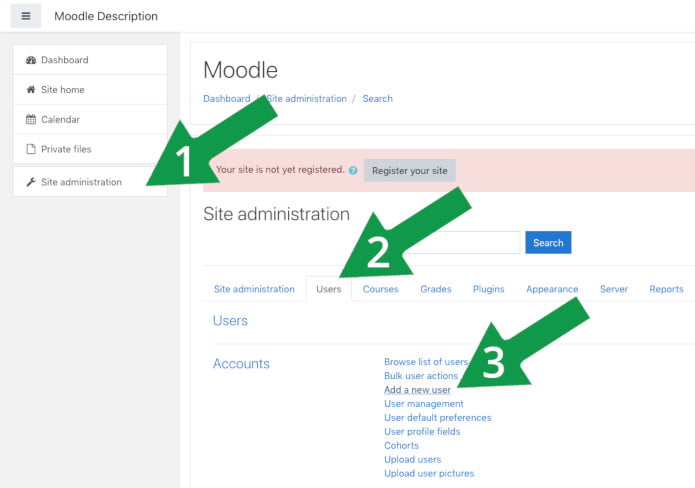The width and height of the screenshot is (695, 488).
Task: Click the Upload users link
Action: [413, 459]
